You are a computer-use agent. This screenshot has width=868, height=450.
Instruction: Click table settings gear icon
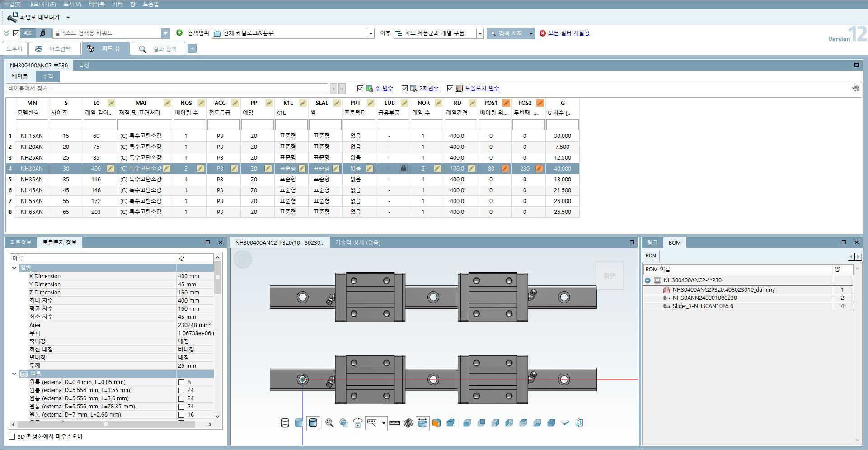[x=855, y=88]
